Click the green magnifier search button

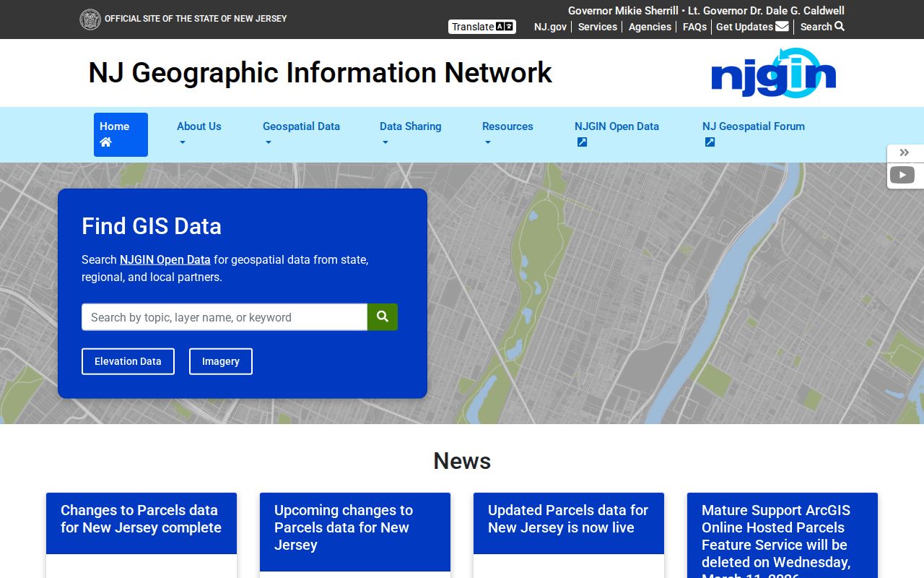click(x=383, y=317)
